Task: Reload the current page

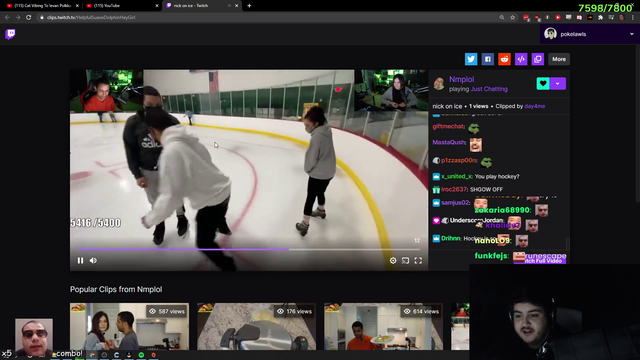Action: 29,18
